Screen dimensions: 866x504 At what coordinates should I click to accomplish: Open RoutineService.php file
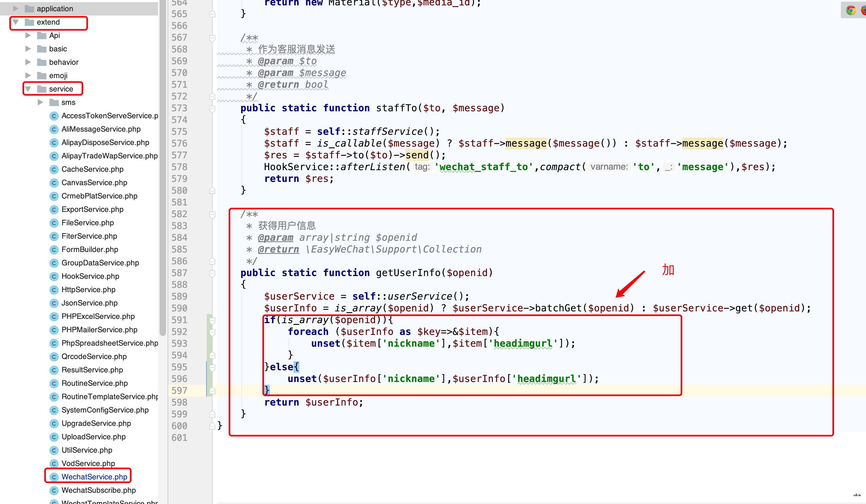click(x=95, y=383)
